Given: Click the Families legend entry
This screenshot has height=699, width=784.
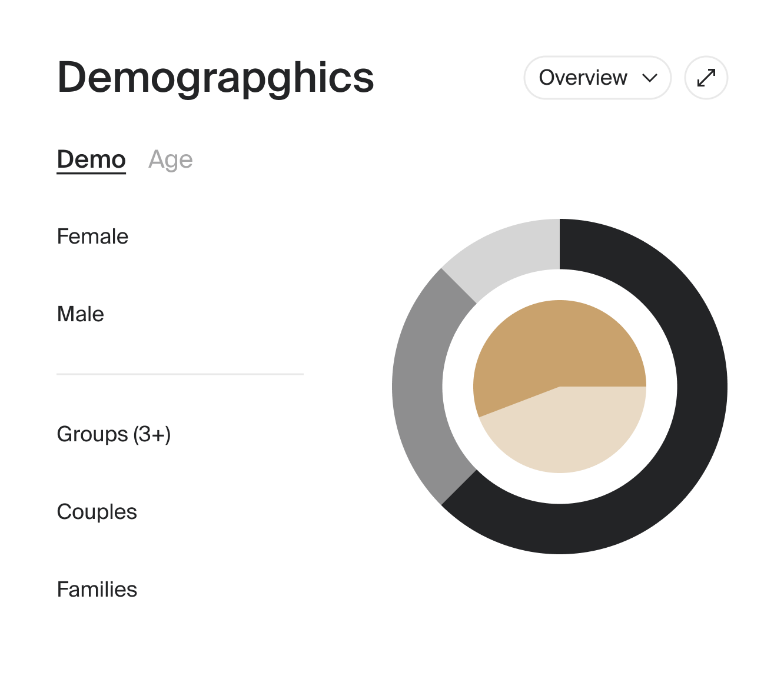Looking at the screenshot, I should click(x=96, y=589).
